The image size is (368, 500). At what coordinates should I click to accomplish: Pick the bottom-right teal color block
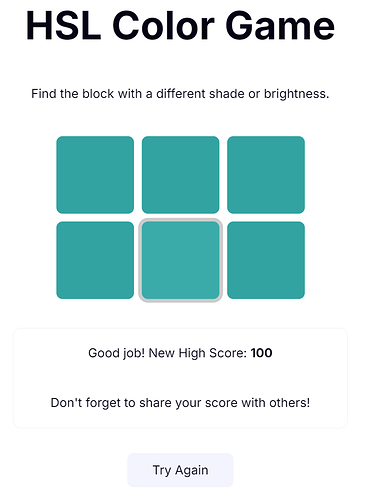266,260
